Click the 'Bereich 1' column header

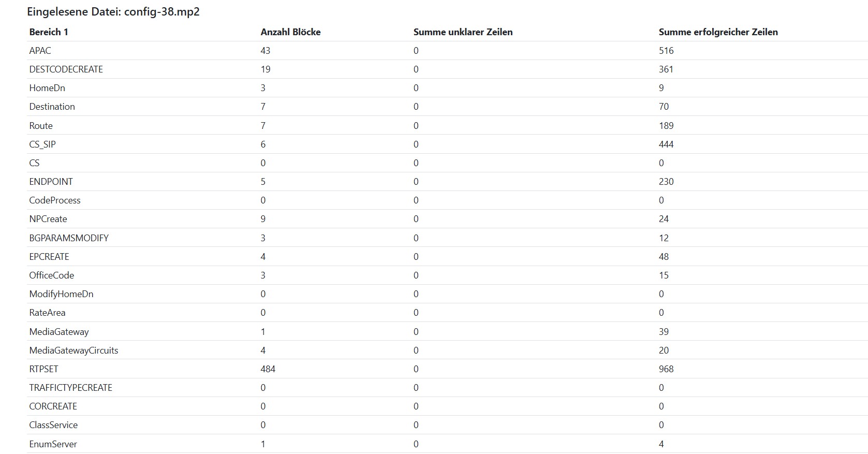point(49,32)
